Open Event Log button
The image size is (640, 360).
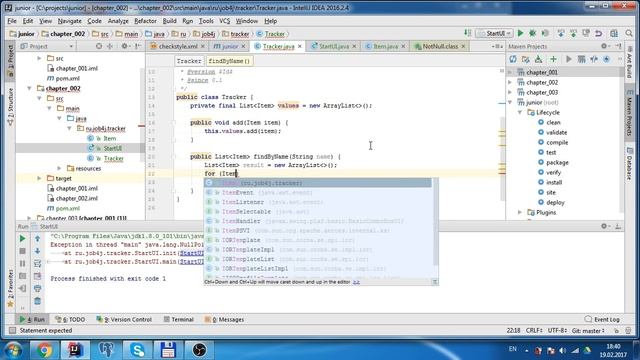point(602,319)
